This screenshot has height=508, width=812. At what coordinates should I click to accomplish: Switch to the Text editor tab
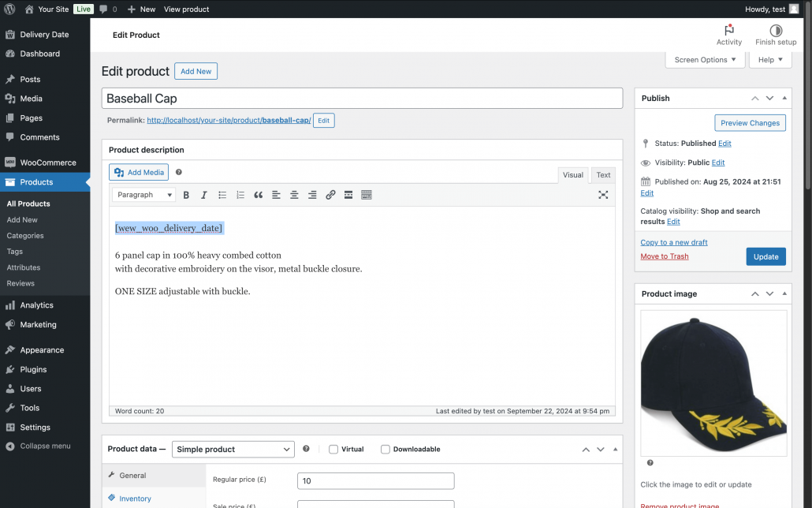603,175
